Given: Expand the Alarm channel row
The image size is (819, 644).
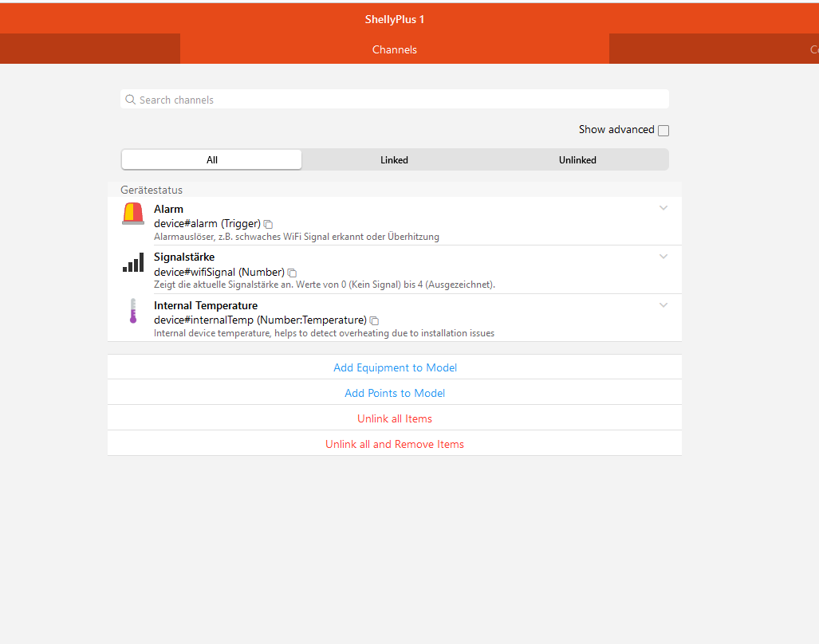Looking at the screenshot, I should coord(663,208).
